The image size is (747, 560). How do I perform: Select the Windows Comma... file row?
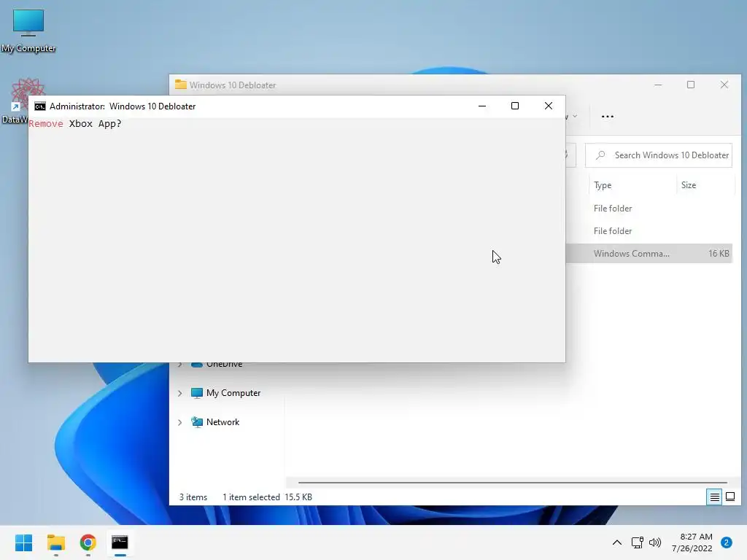coord(649,253)
